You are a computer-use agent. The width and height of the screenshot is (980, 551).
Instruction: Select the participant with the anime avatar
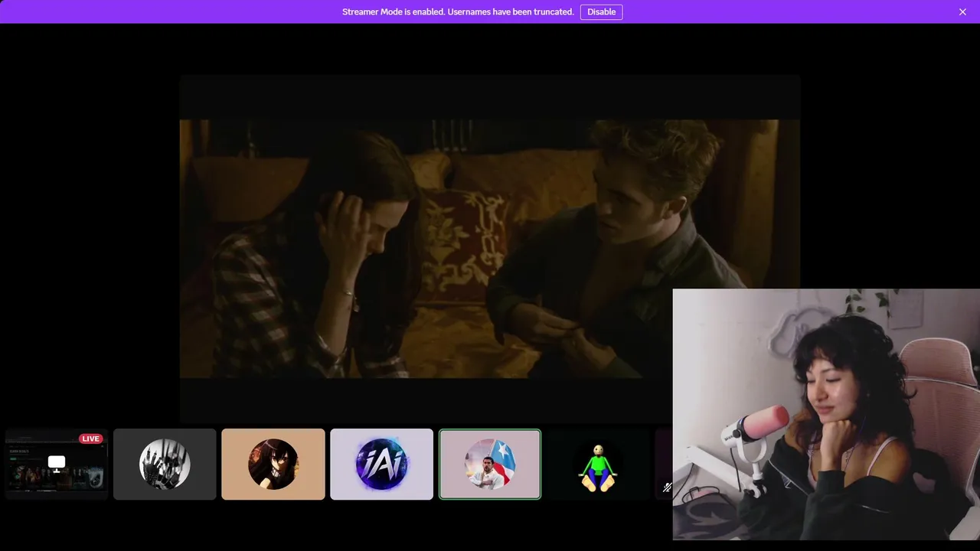click(x=273, y=465)
